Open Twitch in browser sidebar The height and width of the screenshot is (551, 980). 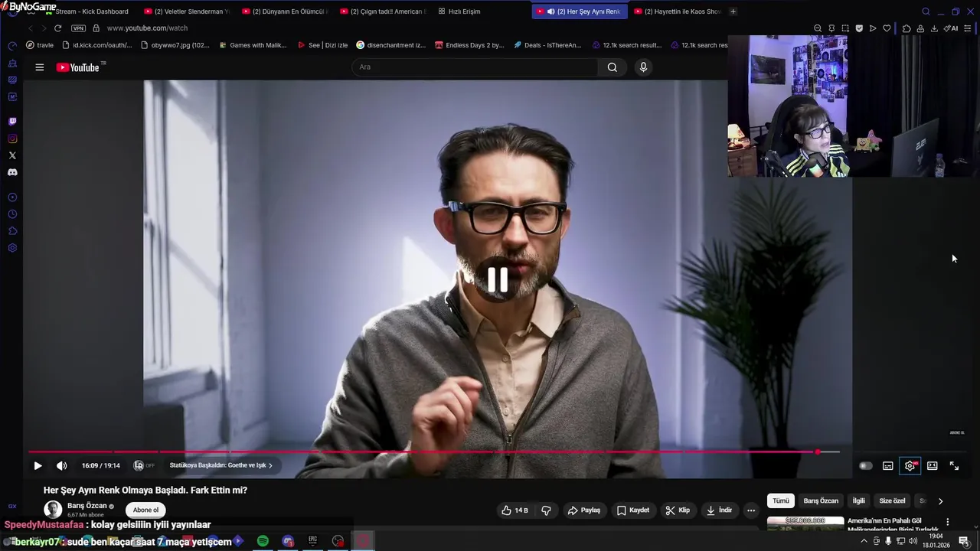[x=12, y=122]
